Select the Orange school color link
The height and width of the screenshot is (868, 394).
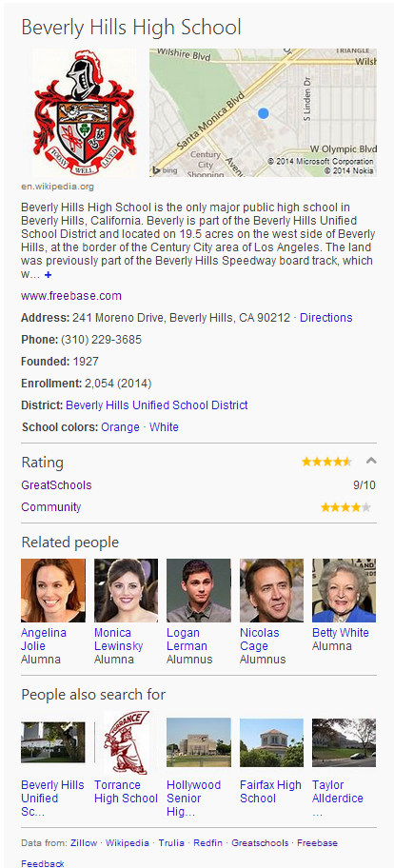click(120, 427)
